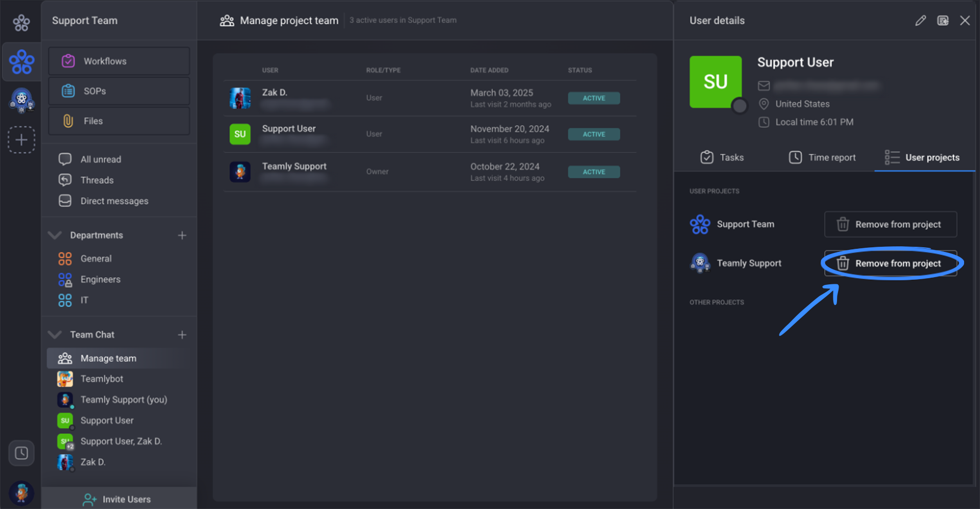This screenshot has height=509, width=980.
Task: Click the Support Team workspace title
Action: tap(85, 21)
